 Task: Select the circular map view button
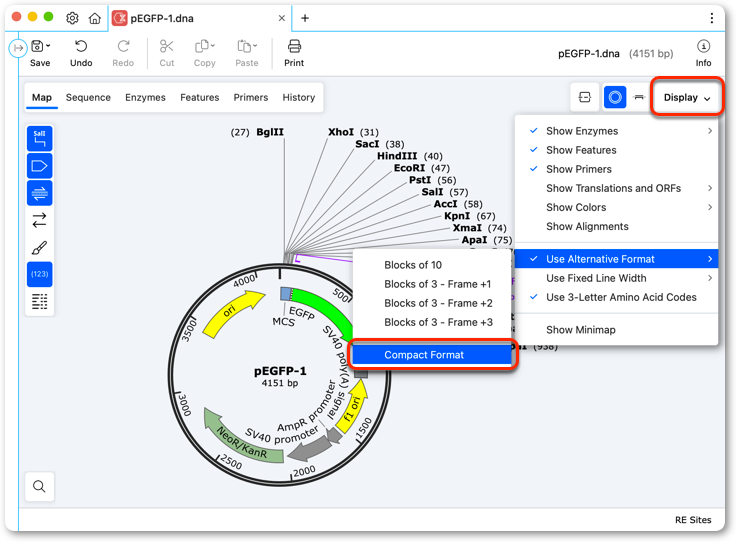(x=615, y=97)
